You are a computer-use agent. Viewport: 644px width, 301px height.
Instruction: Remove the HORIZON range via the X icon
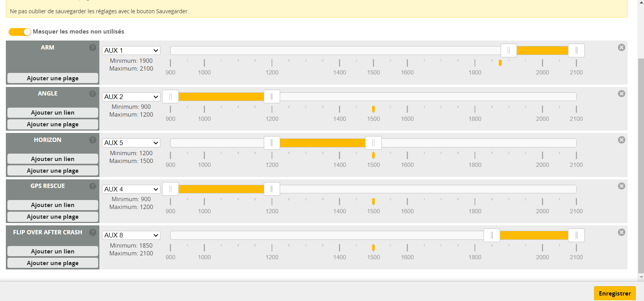click(621, 140)
